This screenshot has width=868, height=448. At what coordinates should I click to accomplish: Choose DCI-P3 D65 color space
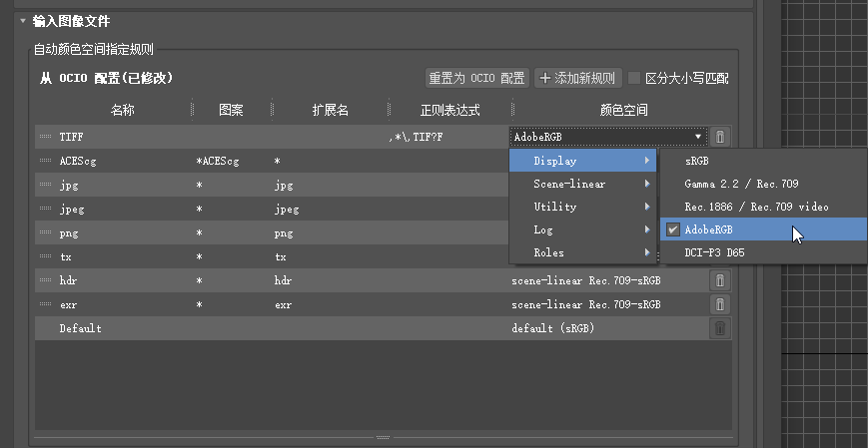764,252
